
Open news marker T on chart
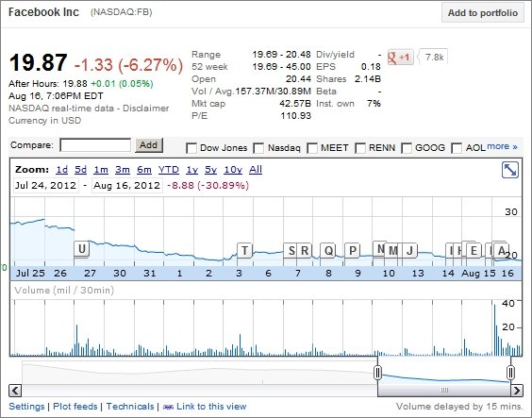coord(244,251)
